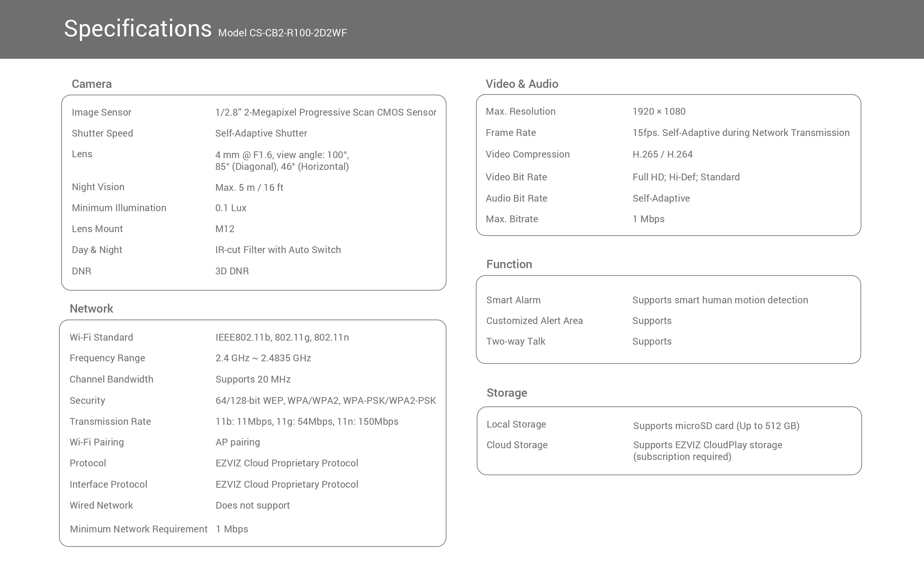This screenshot has width=924, height=578.
Task: Click the Video Bit Rate label
Action: (x=516, y=177)
